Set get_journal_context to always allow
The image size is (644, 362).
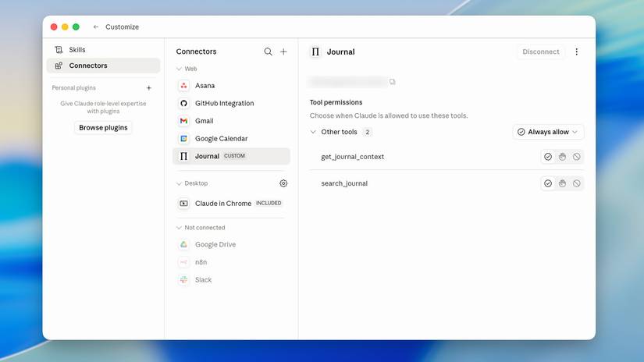[x=548, y=156]
